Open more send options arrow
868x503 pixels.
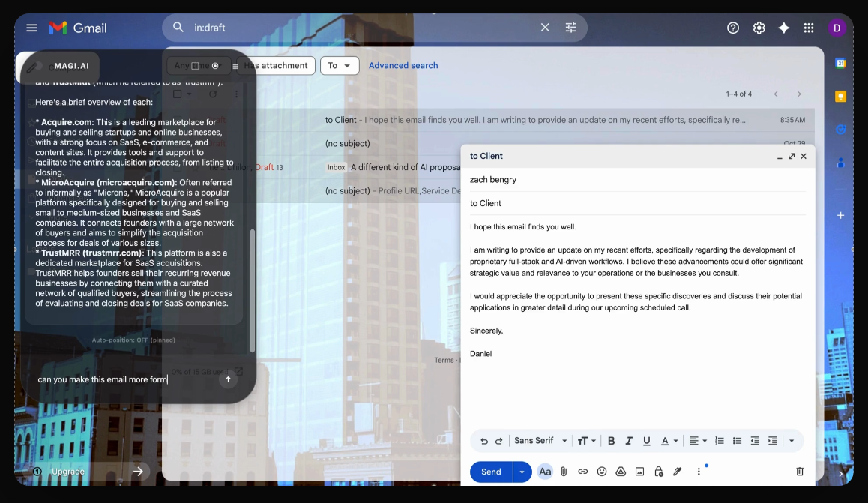point(522,472)
